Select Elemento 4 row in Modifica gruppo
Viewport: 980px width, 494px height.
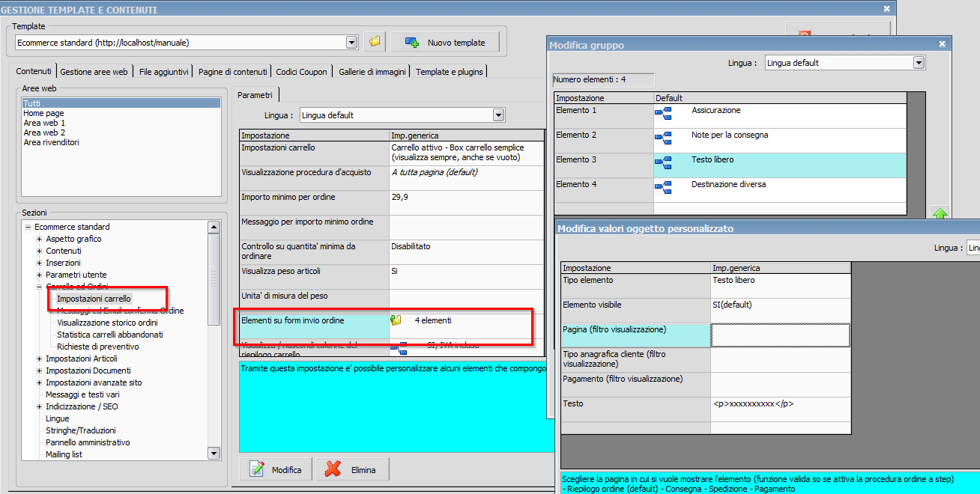coord(731,189)
